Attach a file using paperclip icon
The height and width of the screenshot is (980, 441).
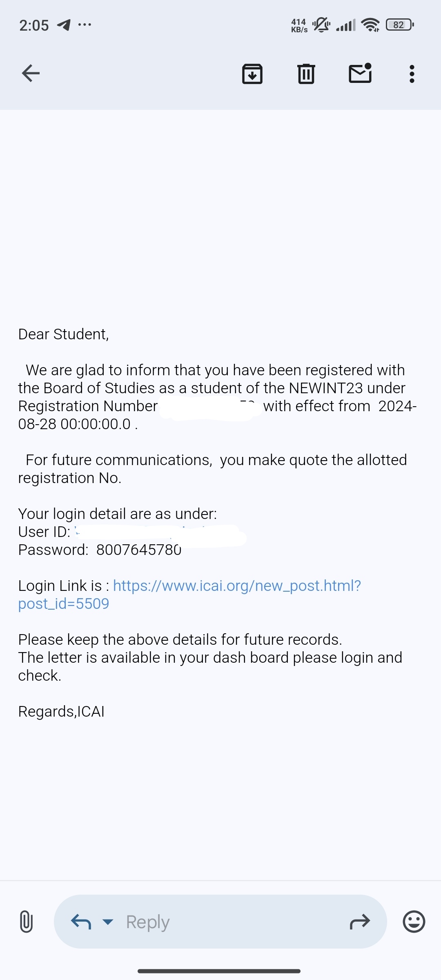26,922
